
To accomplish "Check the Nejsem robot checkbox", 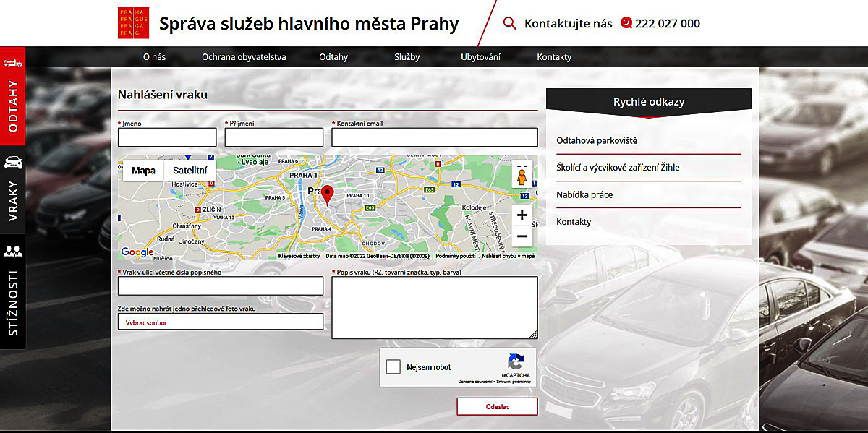I will coord(393,367).
